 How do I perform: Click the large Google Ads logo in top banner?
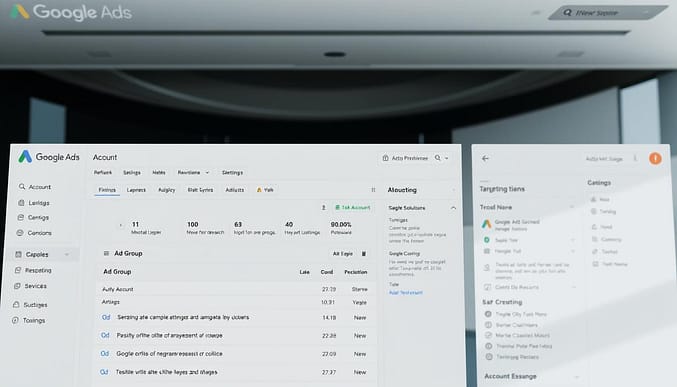tap(71, 12)
